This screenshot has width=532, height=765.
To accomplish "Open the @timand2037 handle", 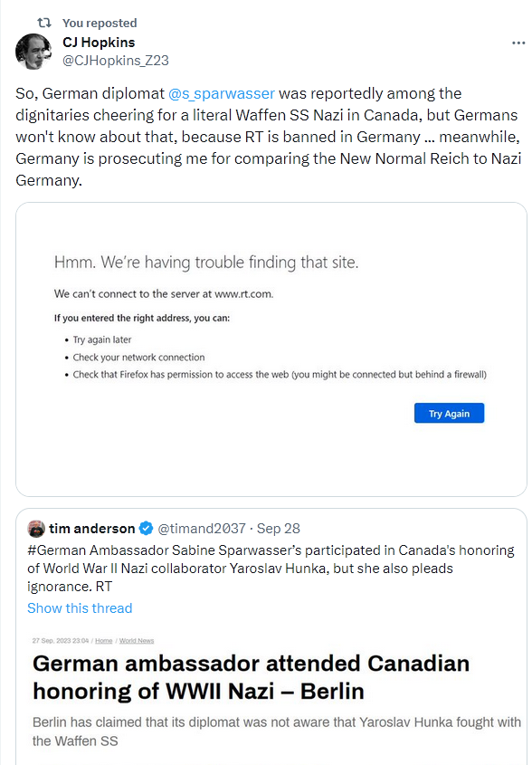I will coord(202,529).
